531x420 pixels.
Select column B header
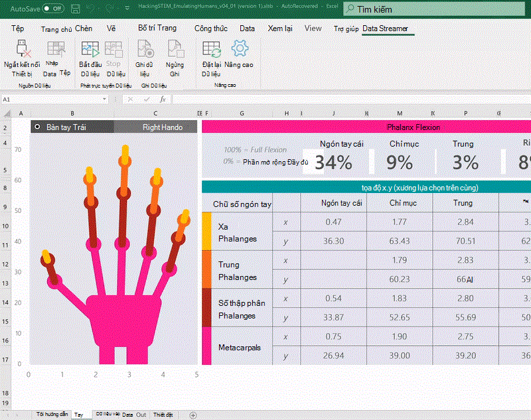click(x=72, y=113)
